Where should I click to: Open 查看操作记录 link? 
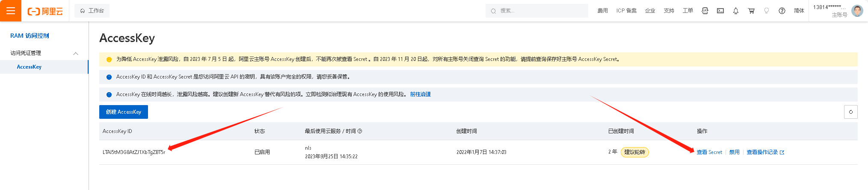[x=762, y=152]
